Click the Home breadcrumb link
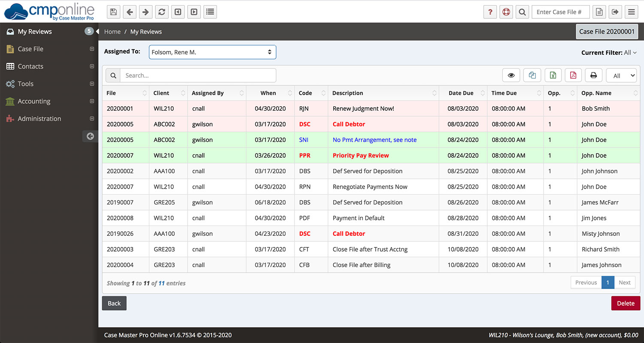Viewport: 644px width, 343px height. coord(112,32)
